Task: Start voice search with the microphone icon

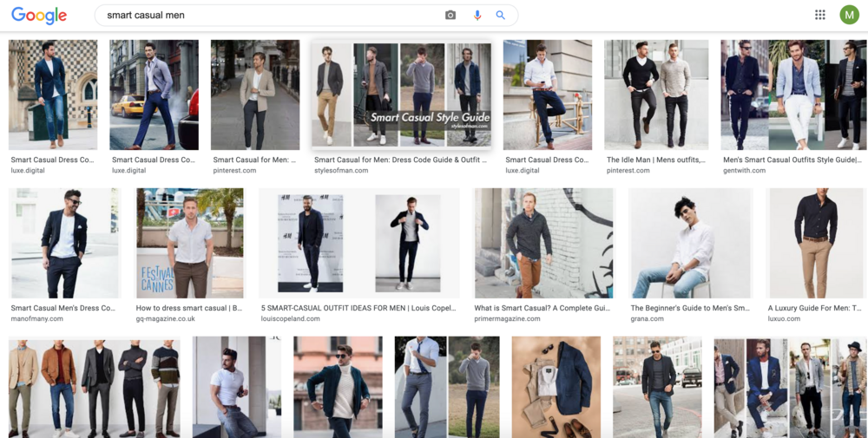Action: tap(477, 16)
